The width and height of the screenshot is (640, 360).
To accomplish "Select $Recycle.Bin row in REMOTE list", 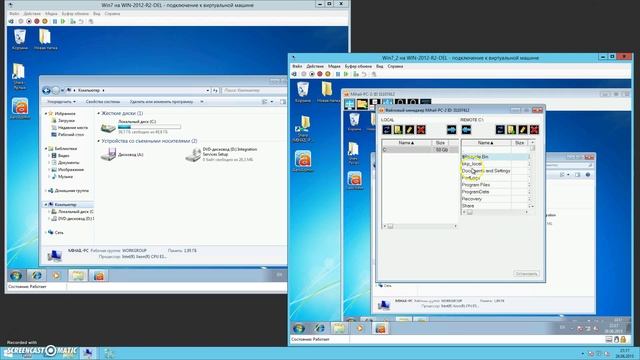I will tap(495, 157).
